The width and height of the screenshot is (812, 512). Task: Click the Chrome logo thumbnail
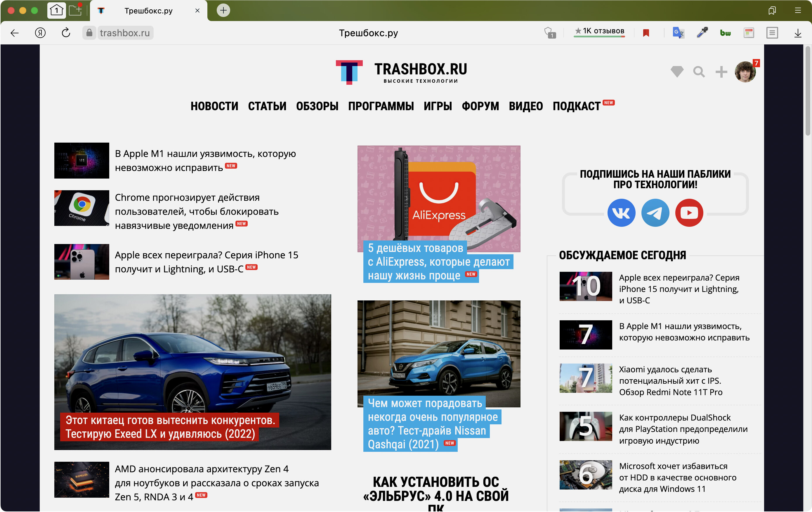pos(81,208)
